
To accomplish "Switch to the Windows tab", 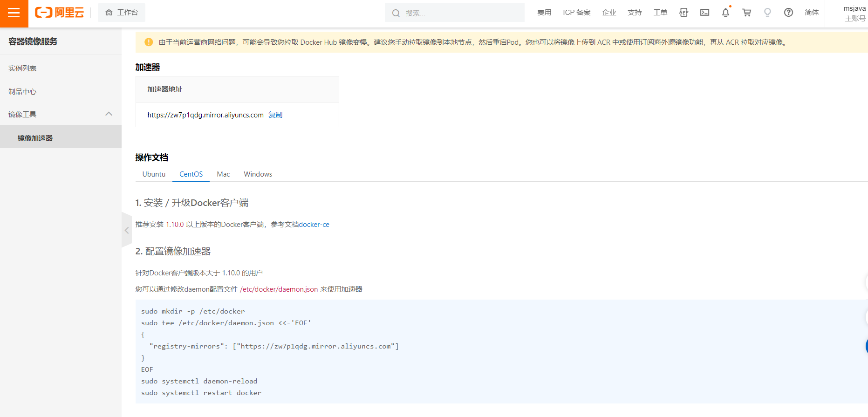I will pos(258,174).
